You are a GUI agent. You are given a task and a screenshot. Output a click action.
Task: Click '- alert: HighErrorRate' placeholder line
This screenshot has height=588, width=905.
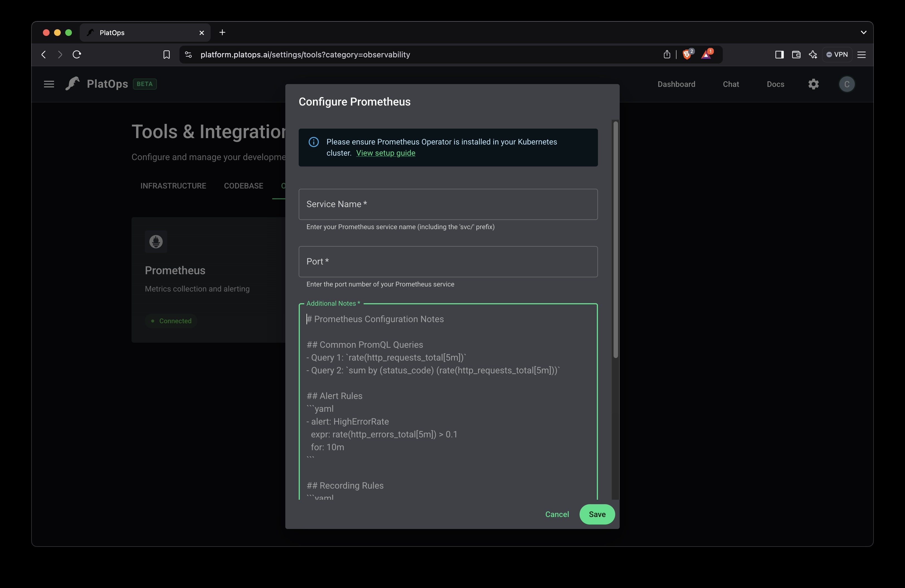[347, 422]
